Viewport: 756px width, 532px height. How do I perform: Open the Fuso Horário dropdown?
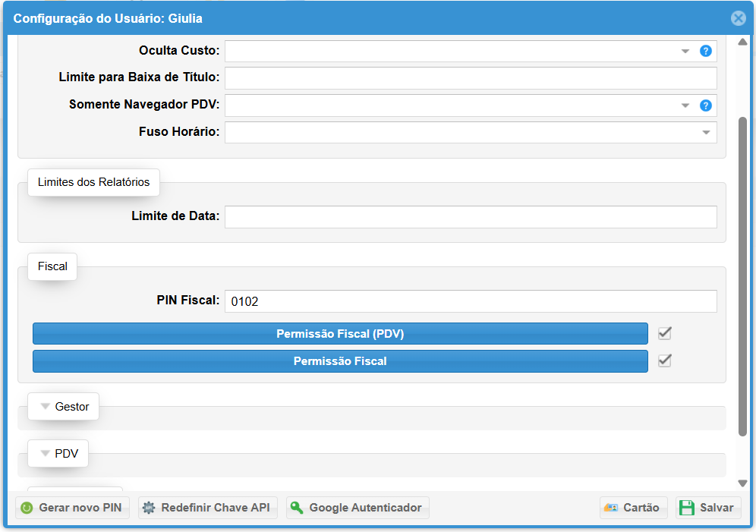click(x=706, y=133)
